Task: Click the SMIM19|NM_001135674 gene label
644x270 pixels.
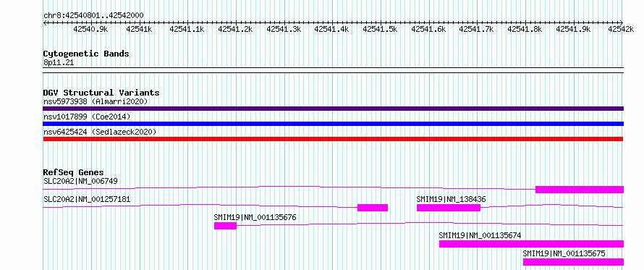Action: 480,235
